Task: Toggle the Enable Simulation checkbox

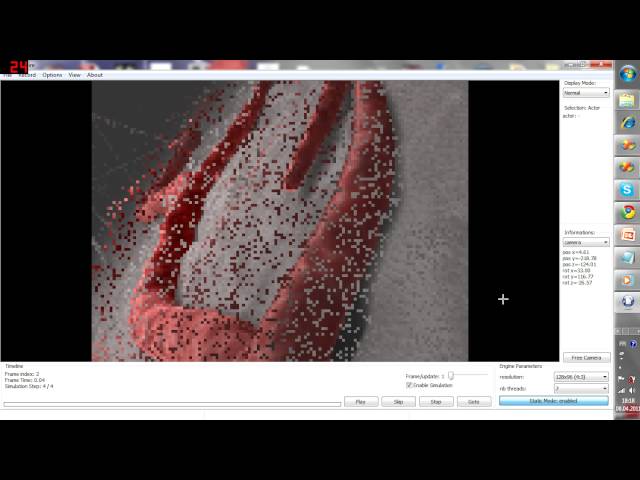Action: [x=409, y=385]
